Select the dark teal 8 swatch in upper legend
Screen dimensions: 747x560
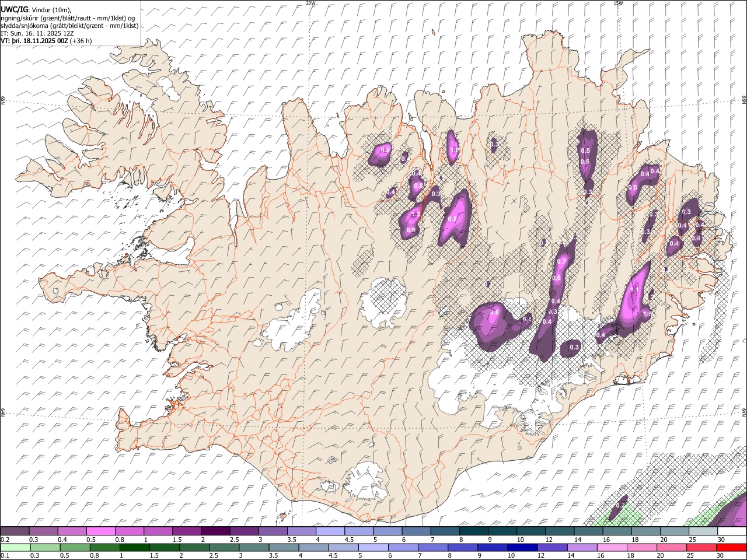click(473, 531)
